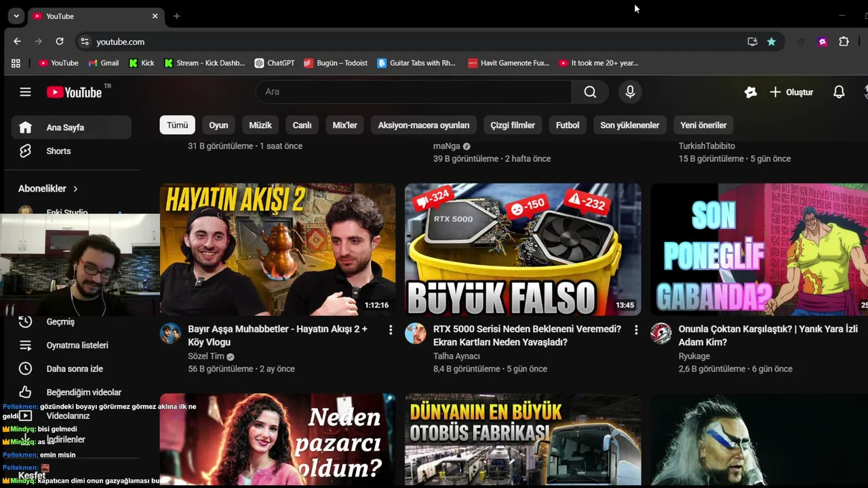Click the Ara search field
This screenshot has width=868, height=488.
(x=414, y=92)
